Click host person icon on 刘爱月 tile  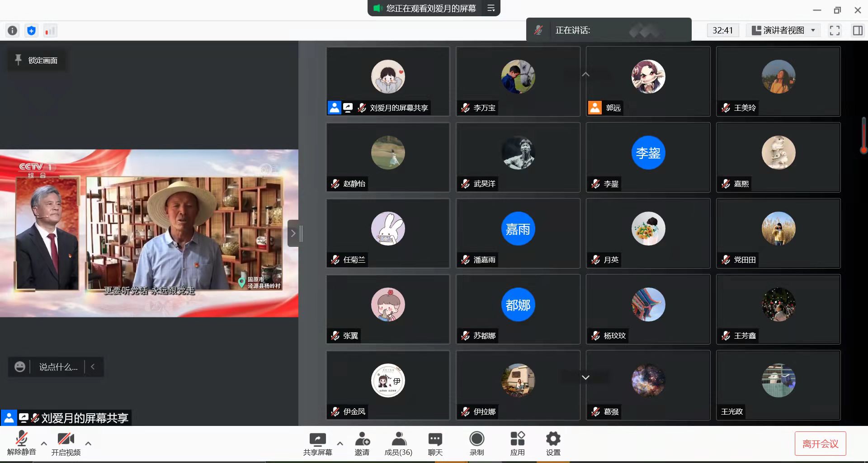click(335, 108)
